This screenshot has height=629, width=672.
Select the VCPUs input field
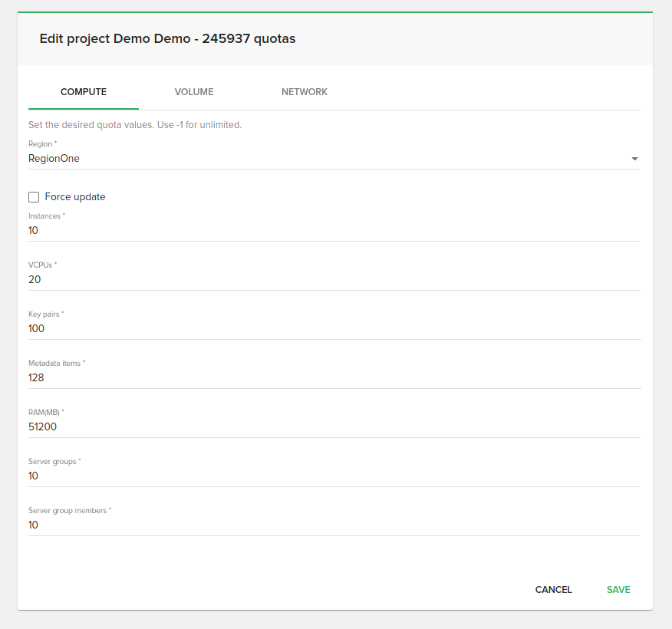334,280
